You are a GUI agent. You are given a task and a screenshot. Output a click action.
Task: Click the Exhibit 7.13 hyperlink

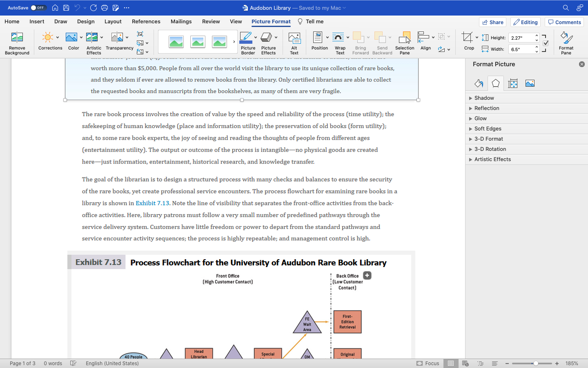click(x=153, y=203)
